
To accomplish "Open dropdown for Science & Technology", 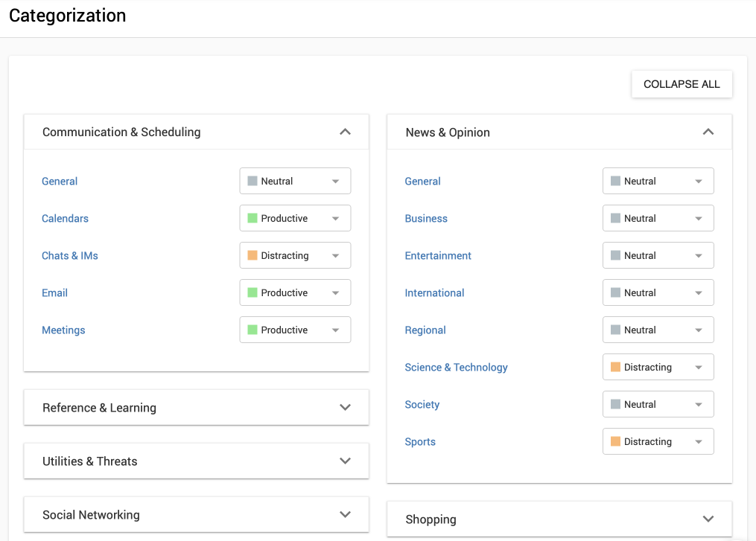I will click(658, 367).
